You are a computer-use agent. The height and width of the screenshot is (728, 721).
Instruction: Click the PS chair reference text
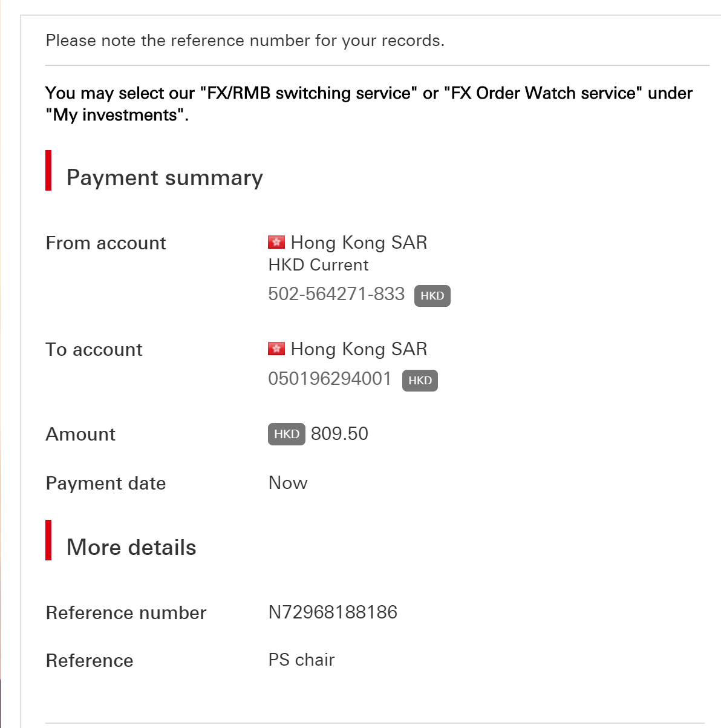tap(301, 660)
